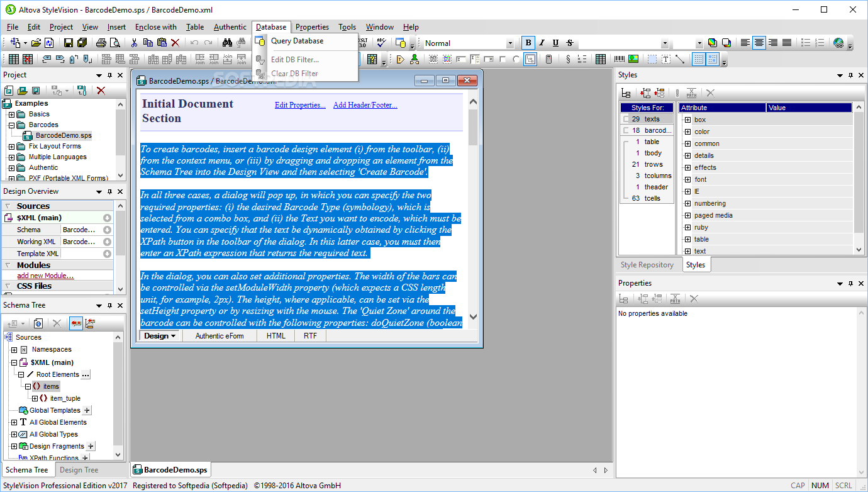Insert text box T icon
This screenshot has height=492, width=868.
coord(665,59)
